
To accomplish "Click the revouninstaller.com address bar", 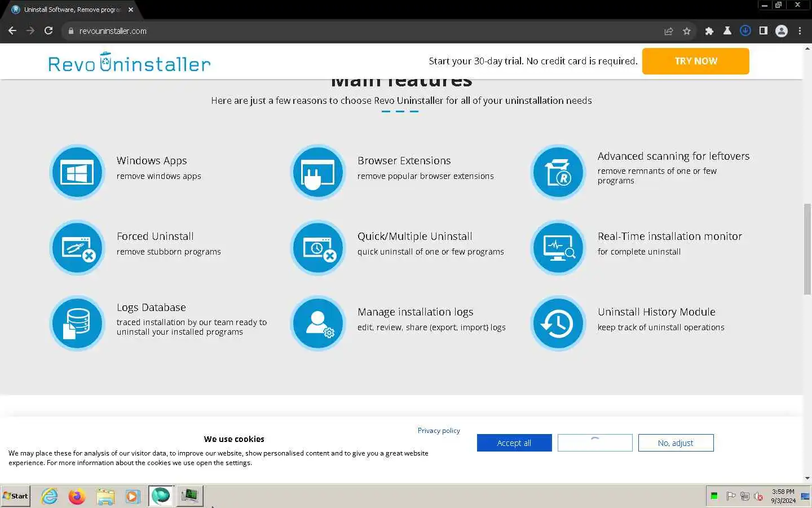I will click(x=361, y=31).
